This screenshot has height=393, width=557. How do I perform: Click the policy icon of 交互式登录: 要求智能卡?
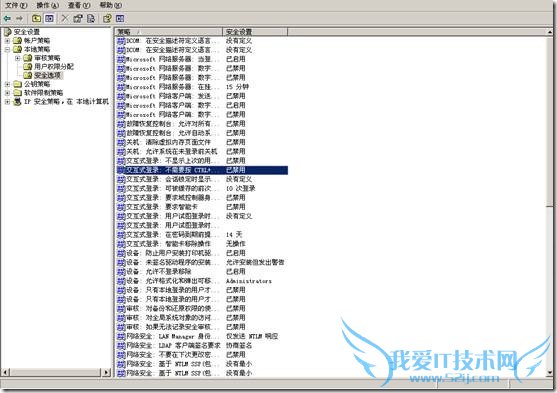(x=121, y=207)
